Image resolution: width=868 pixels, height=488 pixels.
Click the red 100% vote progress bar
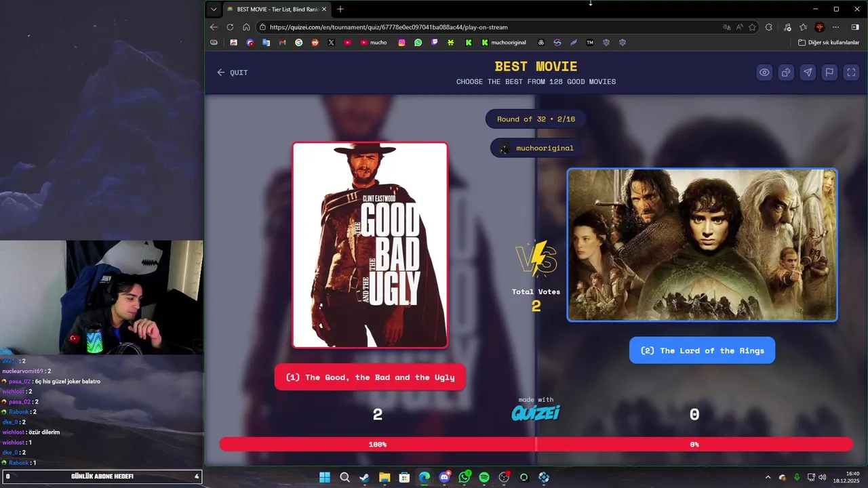[377, 445]
